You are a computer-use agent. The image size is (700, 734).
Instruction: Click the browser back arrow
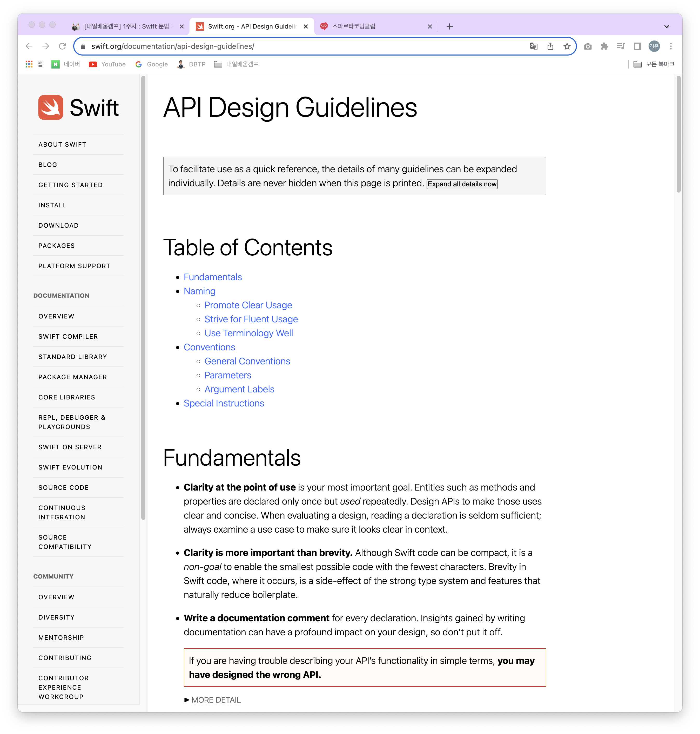click(29, 46)
